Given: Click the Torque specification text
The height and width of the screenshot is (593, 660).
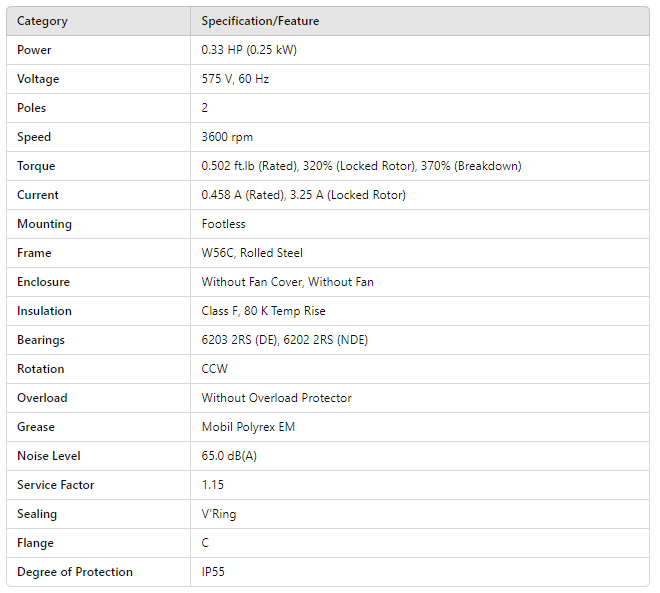Looking at the screenshot, I should [x=361, y=166].
